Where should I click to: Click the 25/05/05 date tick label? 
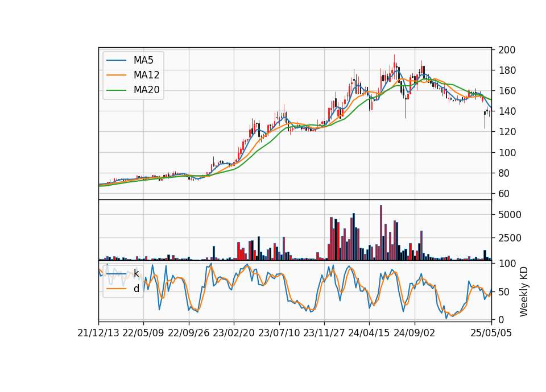[491, 333]
